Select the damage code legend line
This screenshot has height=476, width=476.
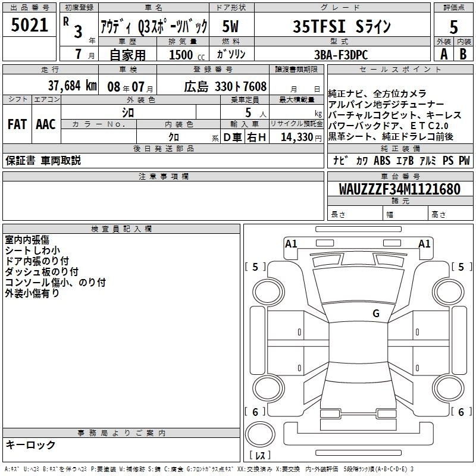(x=209, y=469)
